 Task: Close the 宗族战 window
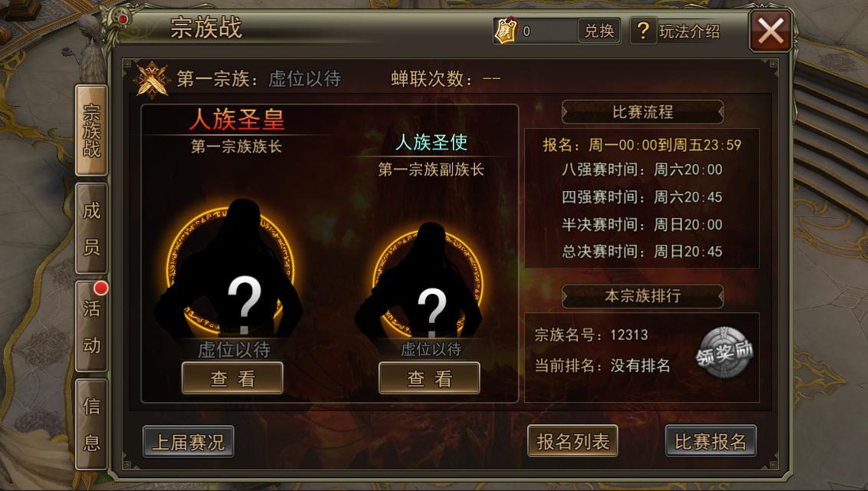point(770,31)
